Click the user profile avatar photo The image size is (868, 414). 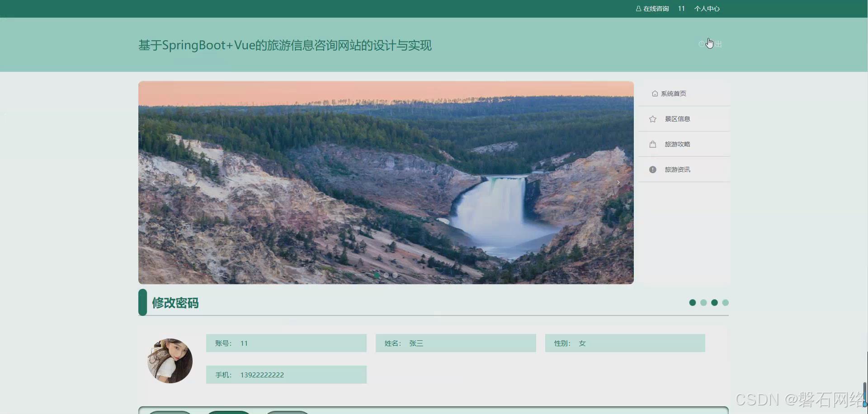coord(170,360)
